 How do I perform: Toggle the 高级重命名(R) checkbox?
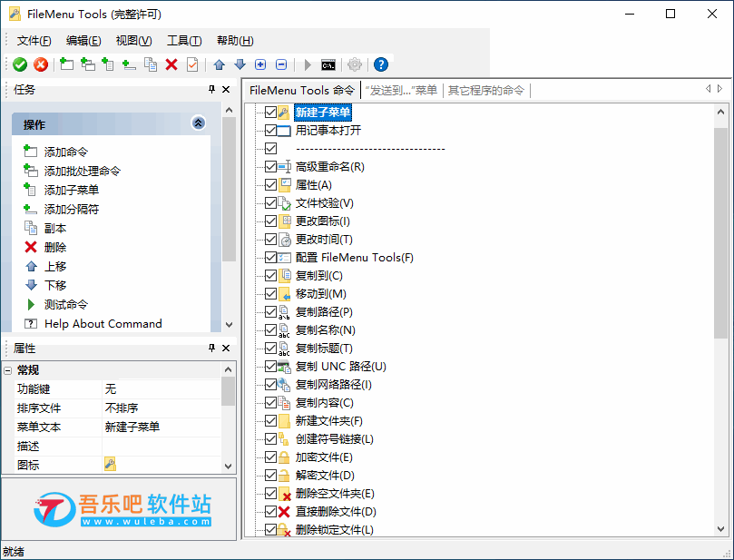pos(270,166)
